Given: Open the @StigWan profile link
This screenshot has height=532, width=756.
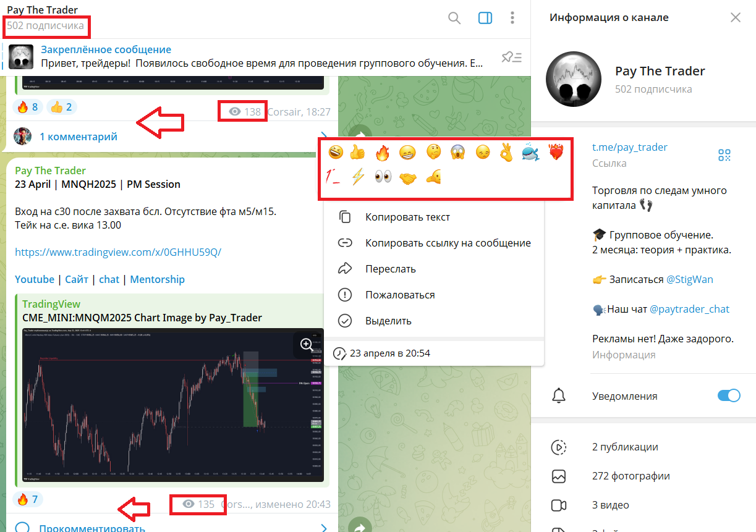Looking at the screenshot, I should [689, 279].
